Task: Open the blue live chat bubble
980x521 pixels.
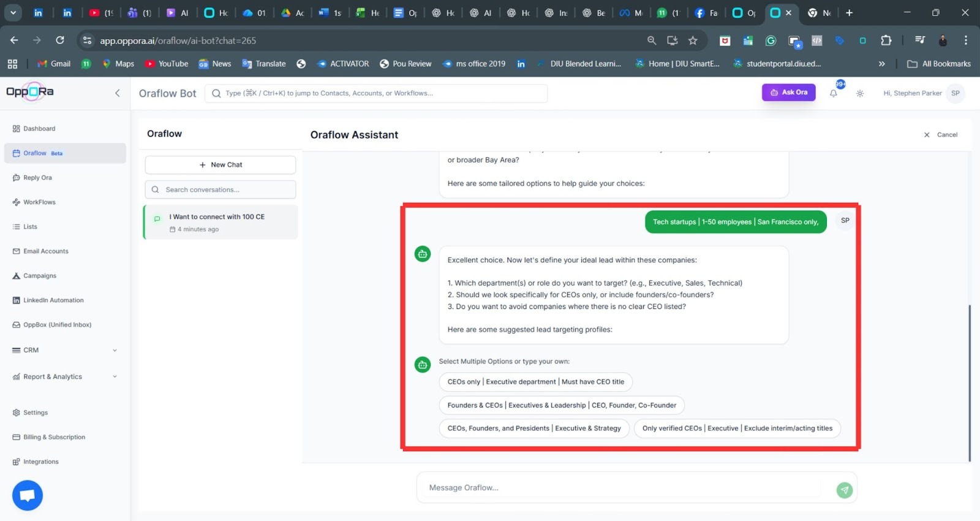Action: 28,495
